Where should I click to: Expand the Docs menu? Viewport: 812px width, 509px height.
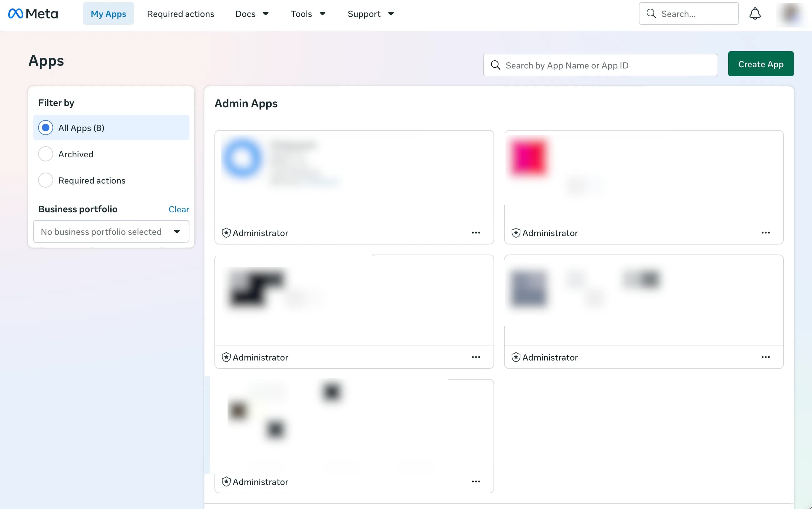(252, 14)
